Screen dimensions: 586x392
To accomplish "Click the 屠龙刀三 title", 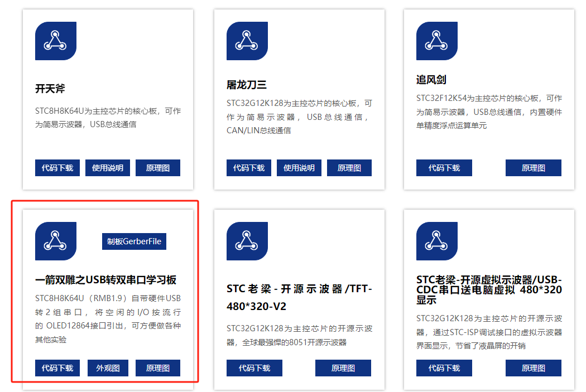I will pyautogui.click(x=247, y=85).
